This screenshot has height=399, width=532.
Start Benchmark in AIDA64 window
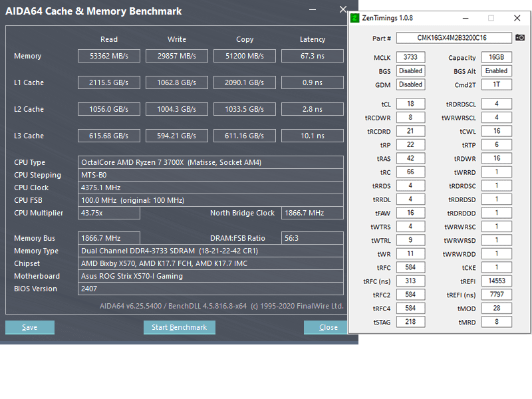[x=179, y=327]
